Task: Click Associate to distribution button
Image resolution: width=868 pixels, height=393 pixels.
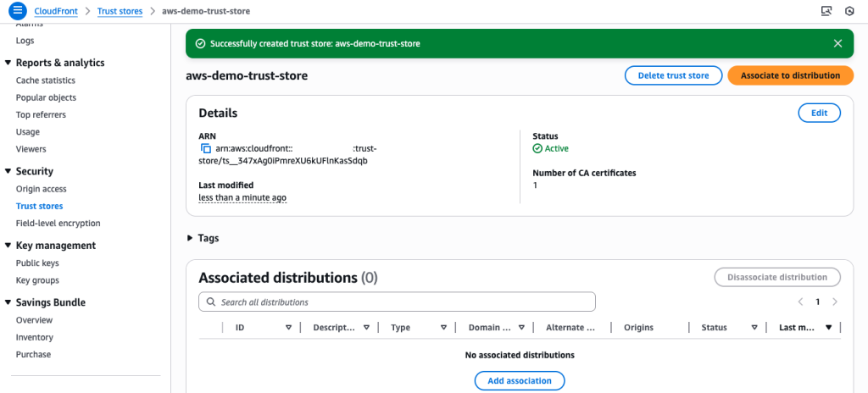Action: [791, 75]
